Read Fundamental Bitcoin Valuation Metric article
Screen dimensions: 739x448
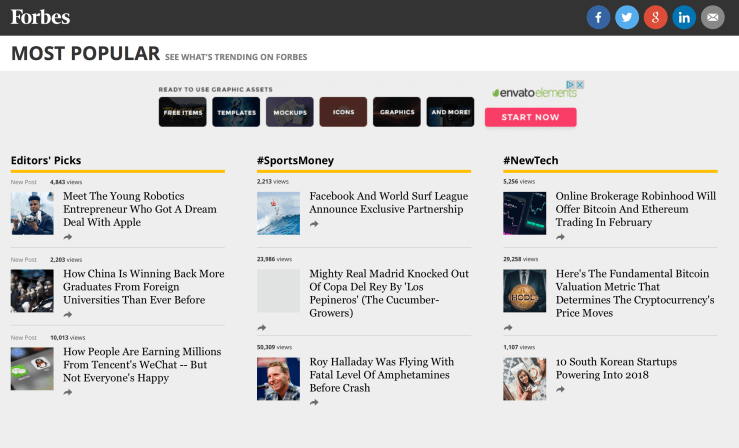click(x=635, y=293)
